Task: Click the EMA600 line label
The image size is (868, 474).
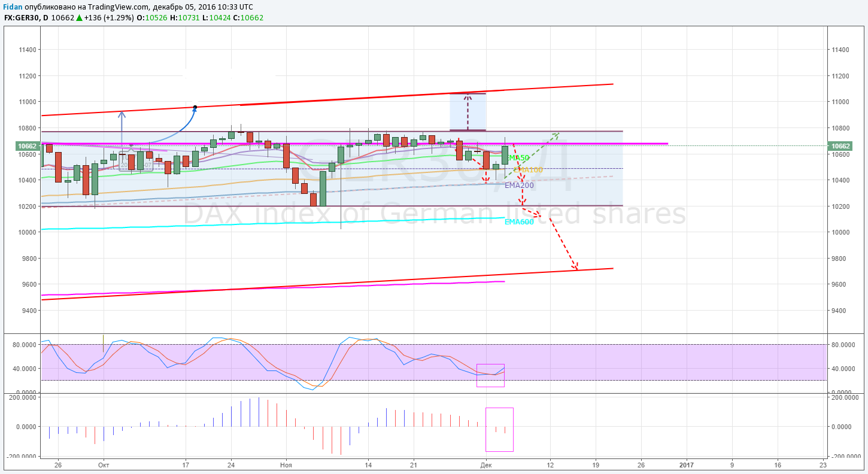Action: pyautogui.click(x=519, y=222)
